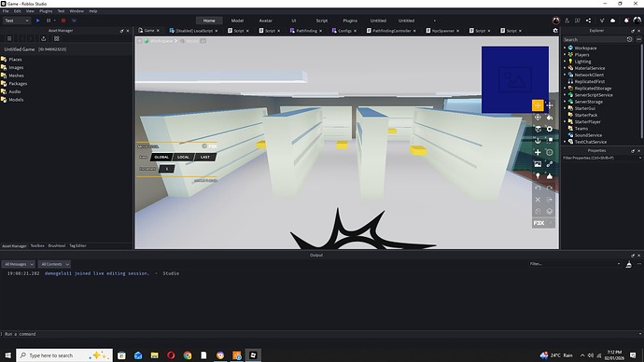This screenshot has width=644, height=362.
Task: Click the Run a command bar
Action: [x=320, y=334]
